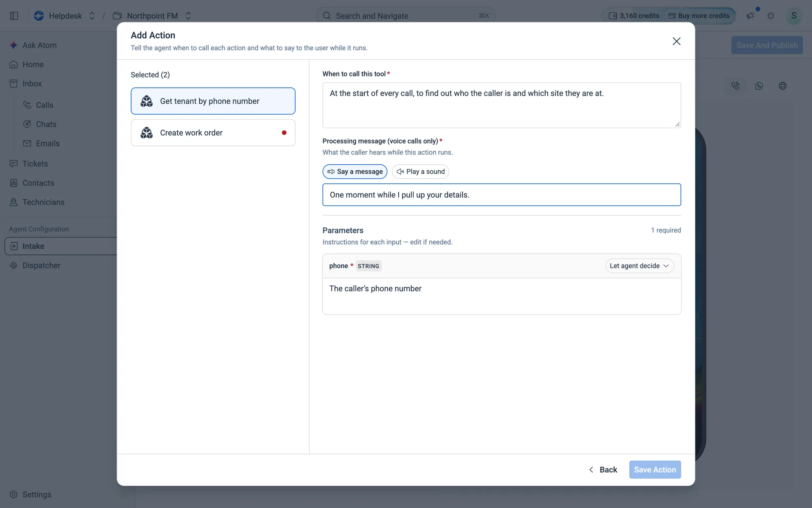The height and width of the screenshot is (508, 812).
Task: Click the Helpdesk logo icon
Action: pos(39,15)
